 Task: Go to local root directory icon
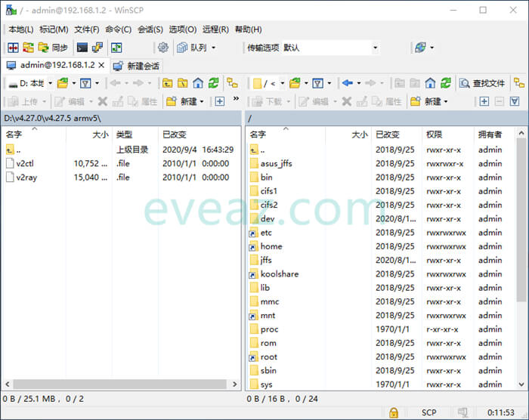coord(183,83)
